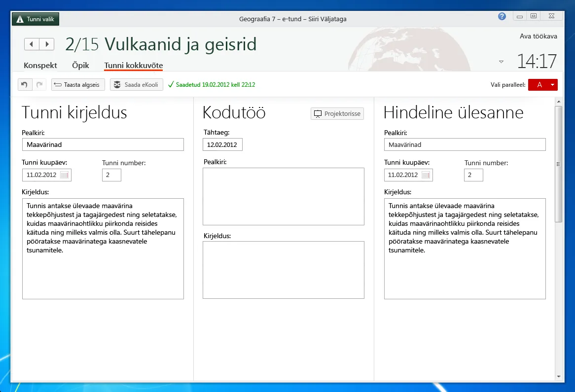Click Tunni kuupäev field in Tunni kirjeldus
This screenshot has width=575, height=392.
(x=46, y=175)
